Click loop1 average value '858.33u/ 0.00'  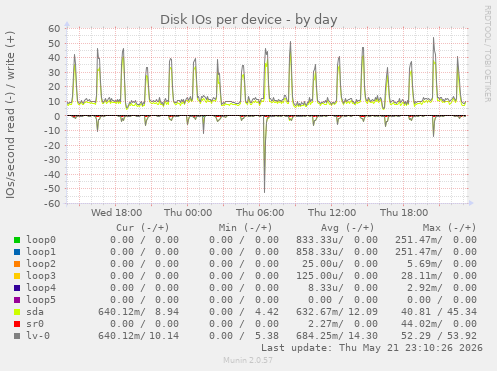pos(337,252)
